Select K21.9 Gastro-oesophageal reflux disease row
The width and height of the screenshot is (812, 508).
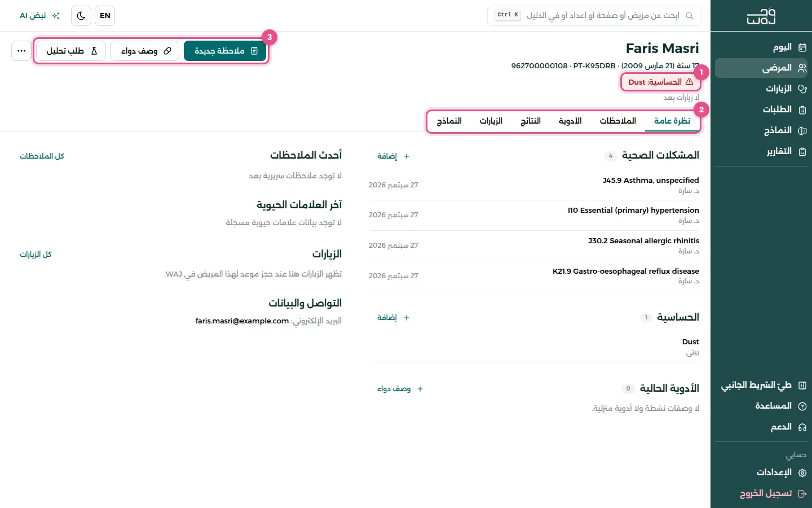[x=534, y=276]
